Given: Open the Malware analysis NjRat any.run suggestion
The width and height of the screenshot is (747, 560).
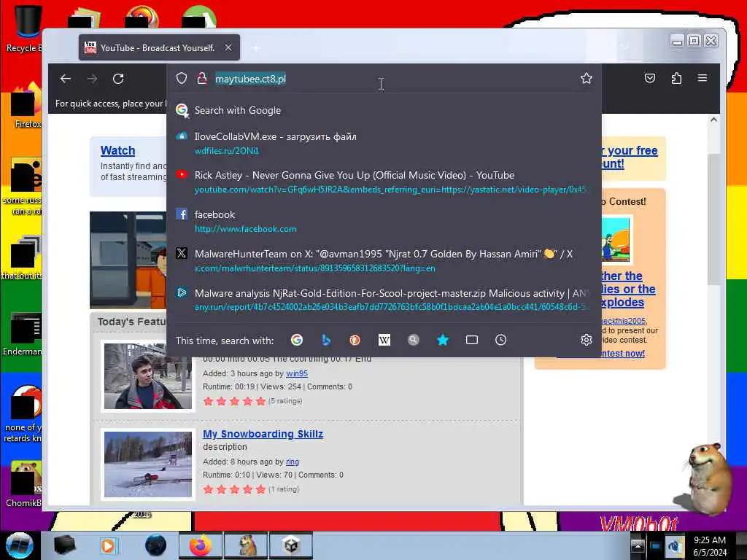Looking at the screenshot, I should (x=384, y=300).
